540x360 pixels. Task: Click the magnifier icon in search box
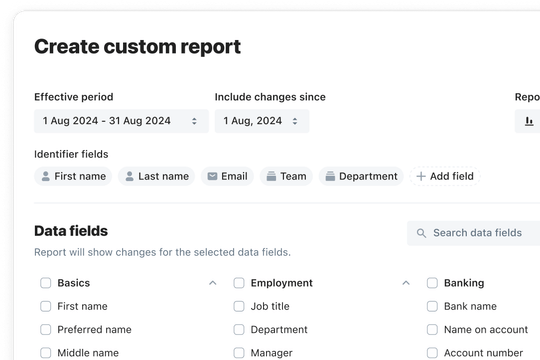(x=421, y=233)
